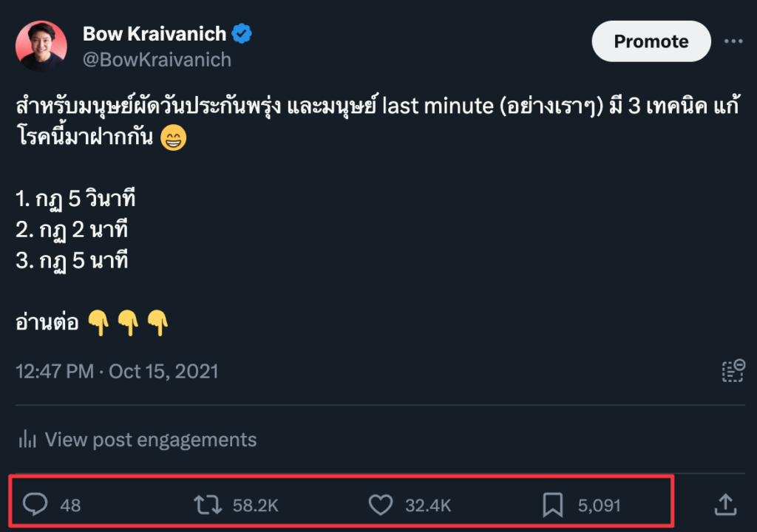Click the icon right of the timestamp

[732, 371]
